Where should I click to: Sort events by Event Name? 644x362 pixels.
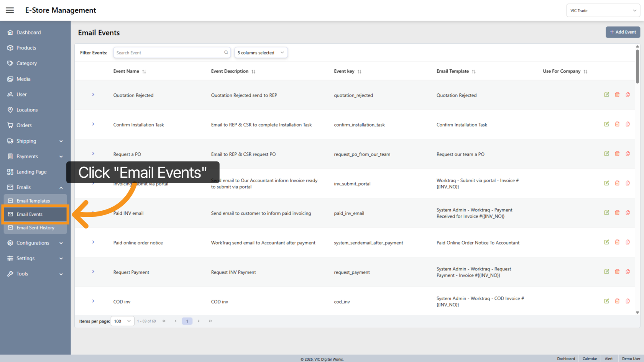click(144, 71)
